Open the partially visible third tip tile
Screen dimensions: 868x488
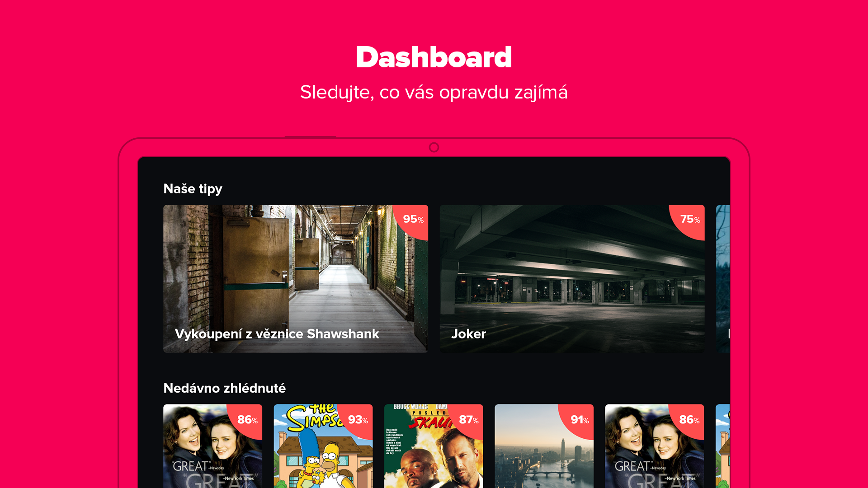pos(723,278)
